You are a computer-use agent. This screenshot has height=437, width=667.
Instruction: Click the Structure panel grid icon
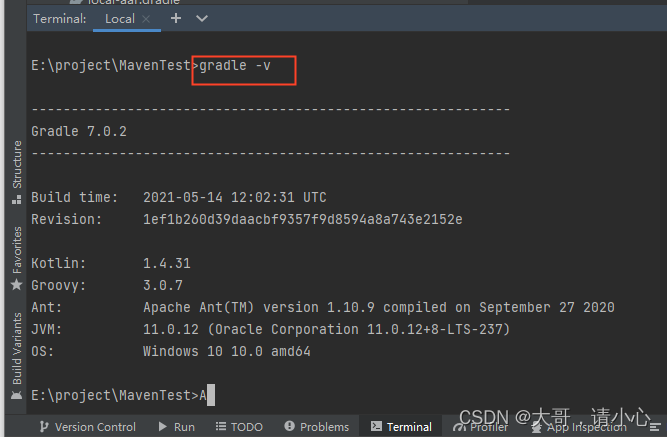point(17,200)
